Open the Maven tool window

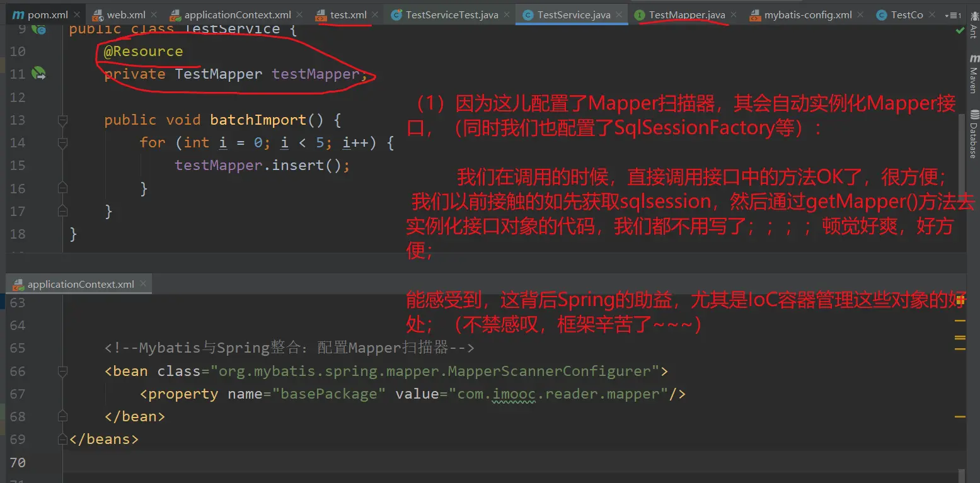tap(973, 73)
